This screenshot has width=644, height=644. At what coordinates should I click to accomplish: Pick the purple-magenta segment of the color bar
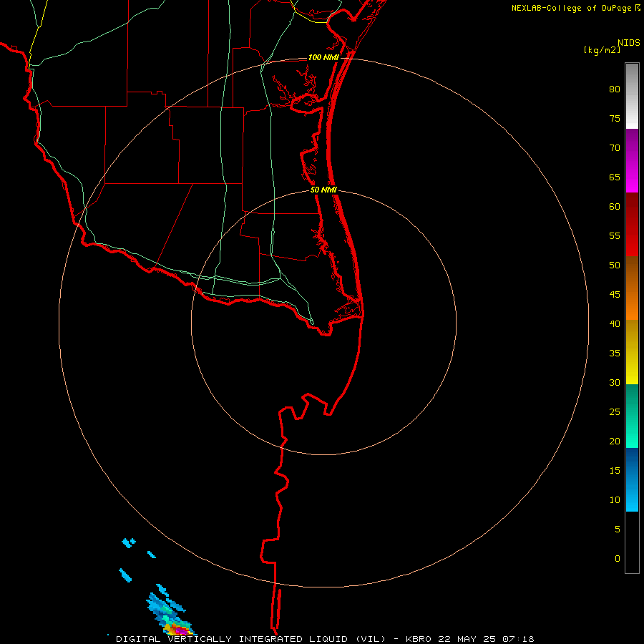(x=632, y=160)
